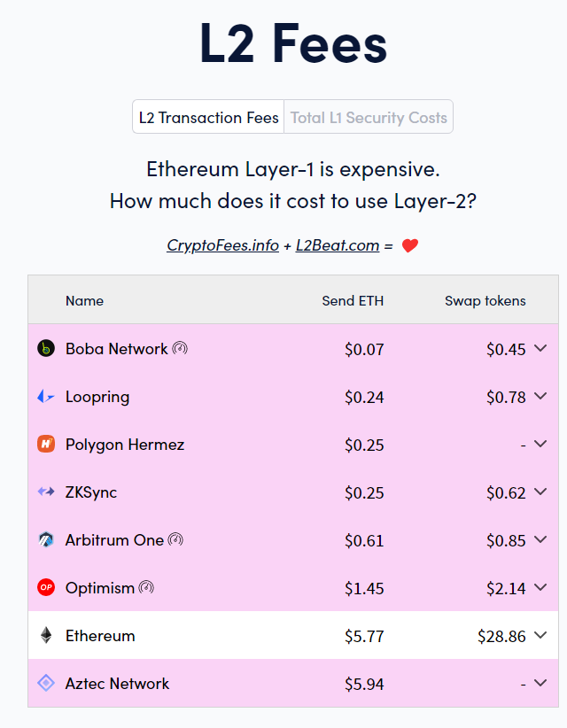The height and width of the screenshot is (728, 567).
Task: Open the L2Beat.com link
Action: pos(338,245)
